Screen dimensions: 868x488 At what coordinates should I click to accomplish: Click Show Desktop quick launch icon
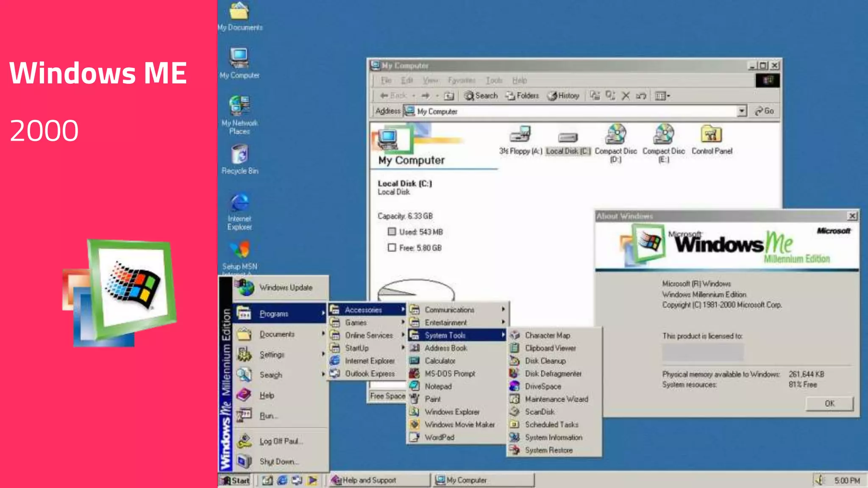267,480
